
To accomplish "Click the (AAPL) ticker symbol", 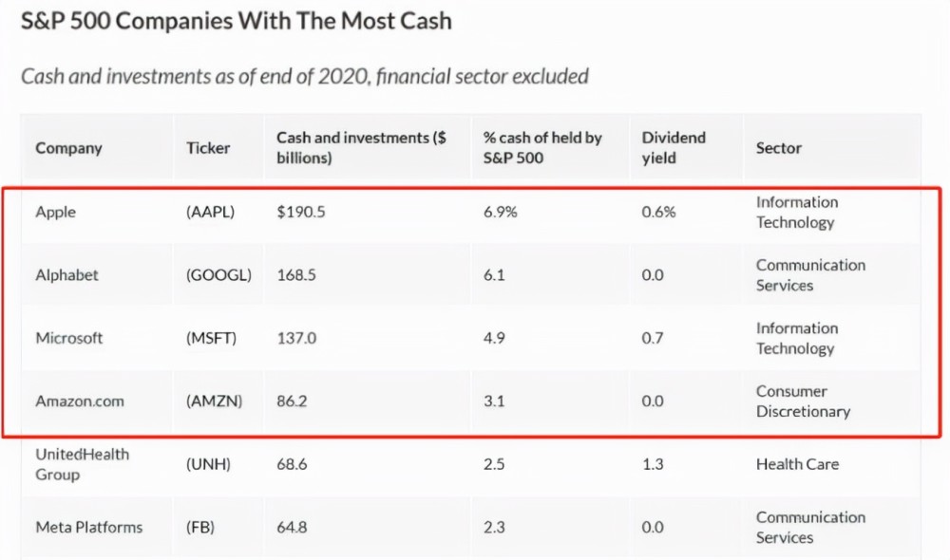I will pos(210,213).
